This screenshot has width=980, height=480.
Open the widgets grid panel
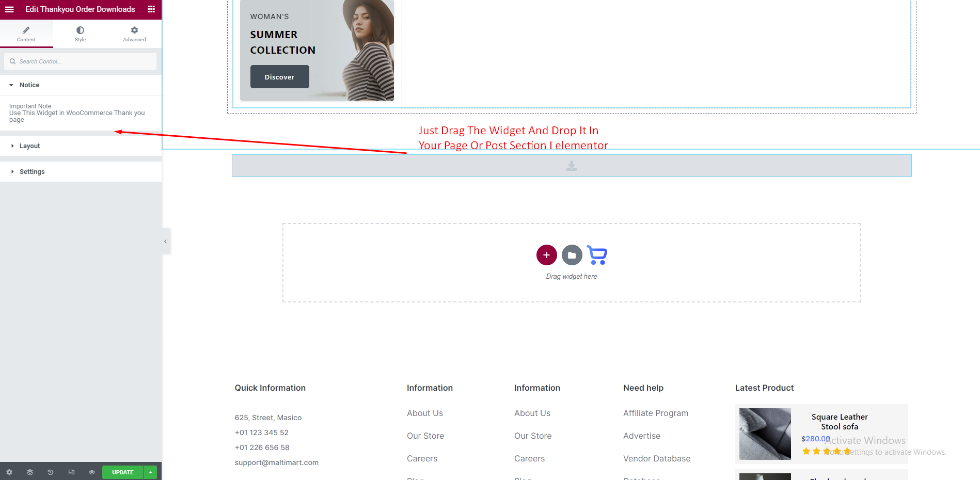click(x=151, y=9)
